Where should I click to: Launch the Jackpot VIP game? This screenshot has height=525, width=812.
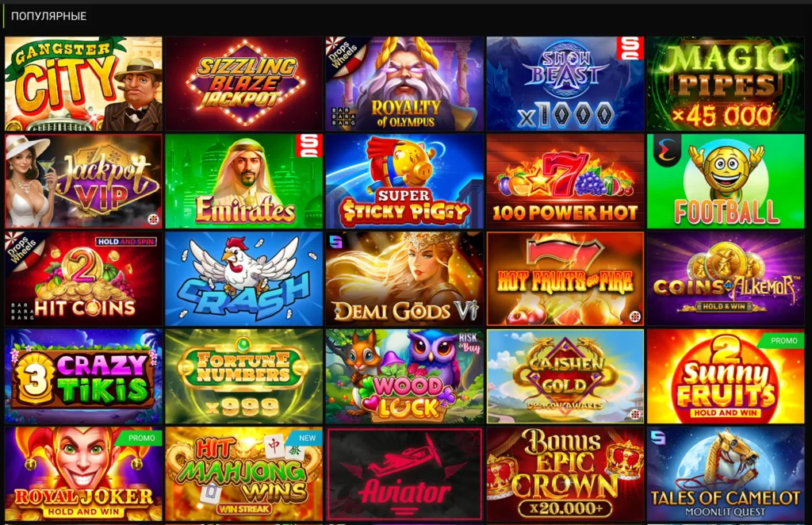(83, 182)
